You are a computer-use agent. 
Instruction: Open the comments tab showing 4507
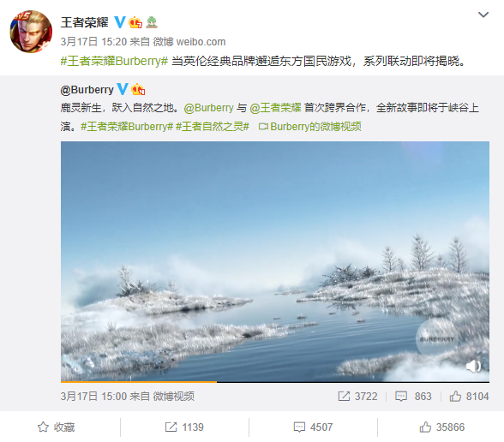(x=313, y=427)
